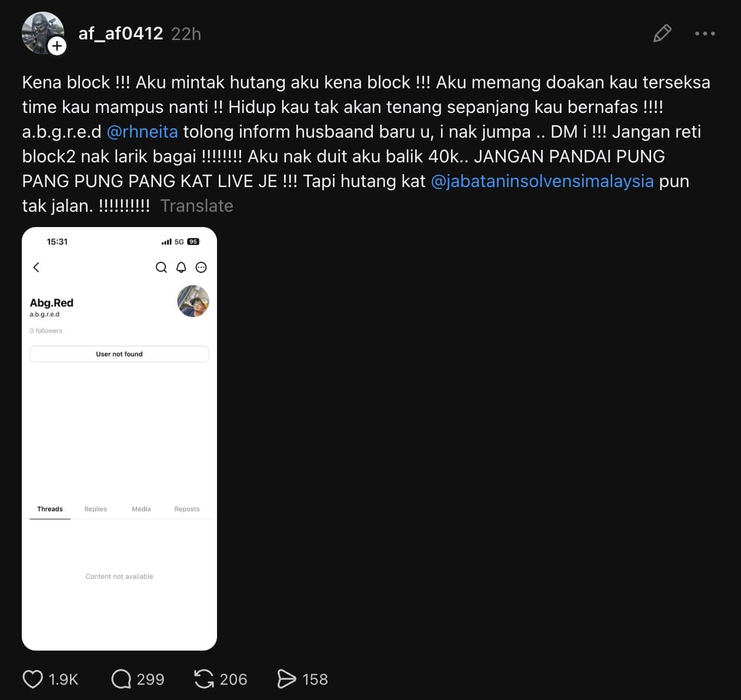Click the share paper plane icon
The height and width of the screenshot is (700, 741).
tap(286, 679)
